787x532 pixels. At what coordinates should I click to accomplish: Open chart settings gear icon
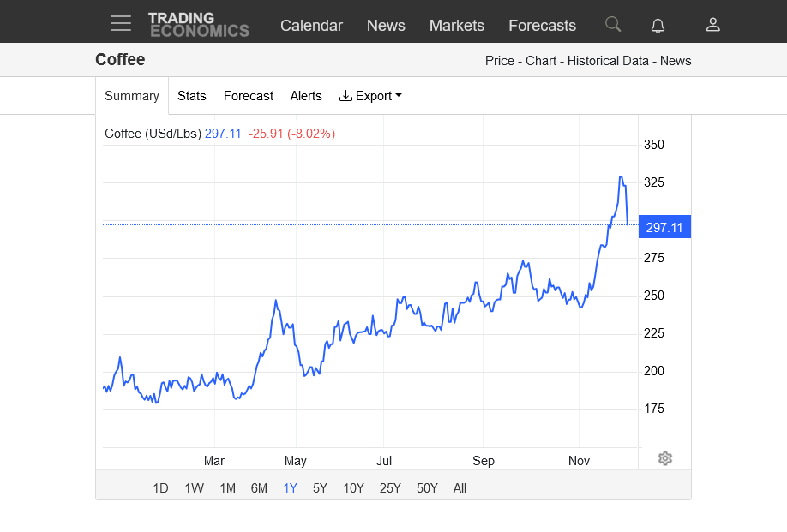coord(665,458)
